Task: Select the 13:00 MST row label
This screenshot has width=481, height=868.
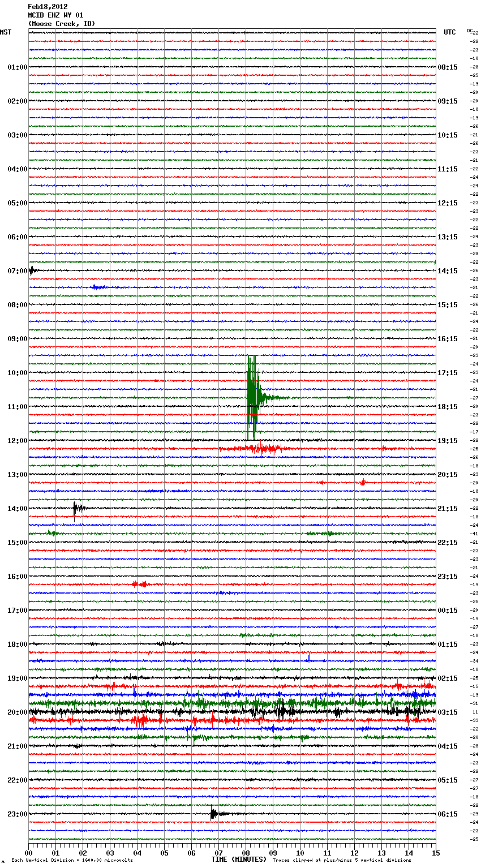Action: [17, 475]
